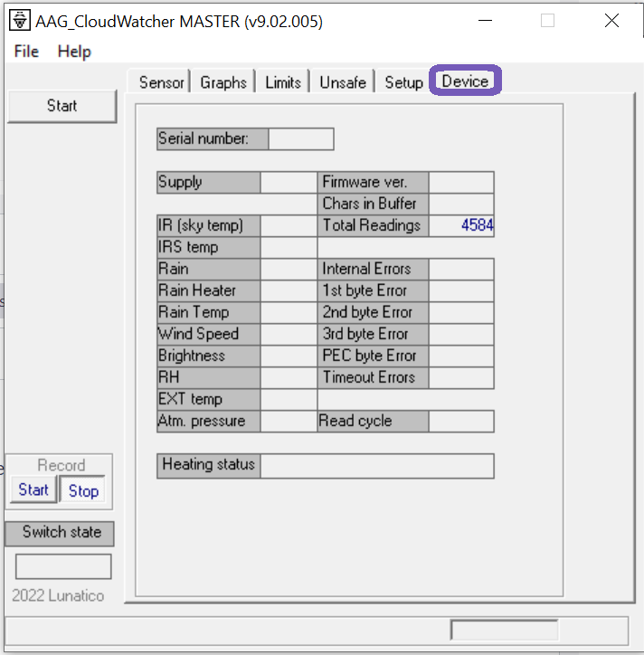Switch to the Graphs tab
This screenshot has width=644, height=655.
[x=223, y=82]
